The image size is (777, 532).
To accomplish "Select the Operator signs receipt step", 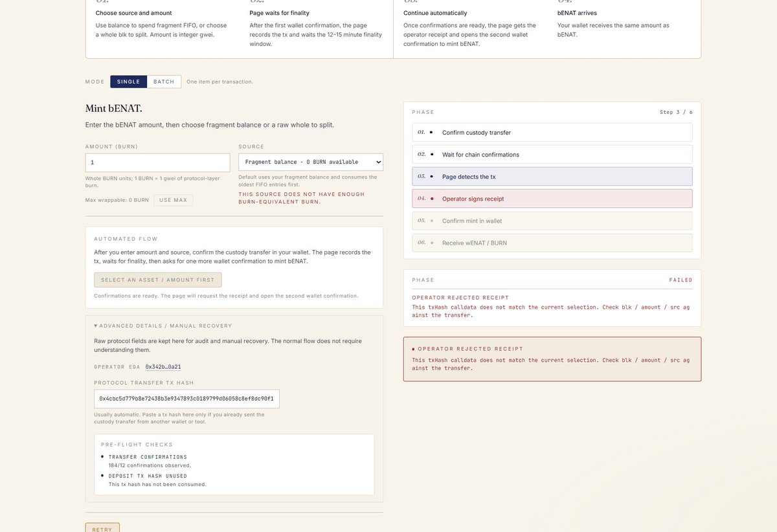I will pyautogui.click(x=552, y=199).
